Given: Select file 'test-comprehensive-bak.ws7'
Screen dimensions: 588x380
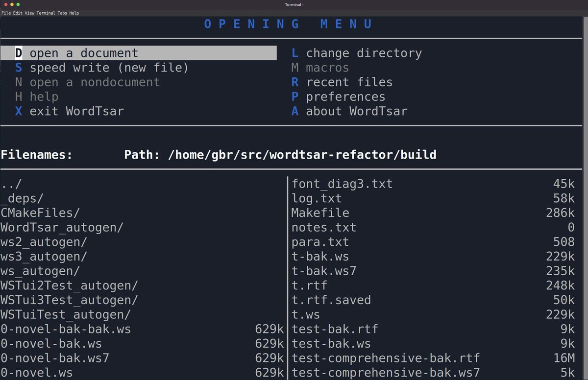Looking at the screenshot, I should click(x=386, y=373).
